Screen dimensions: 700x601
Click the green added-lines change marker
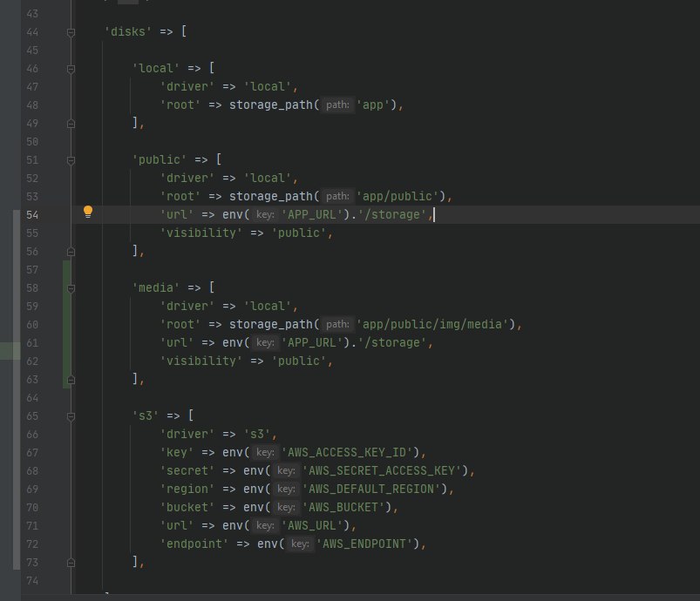pyautogui.click(x=66, y=324)
